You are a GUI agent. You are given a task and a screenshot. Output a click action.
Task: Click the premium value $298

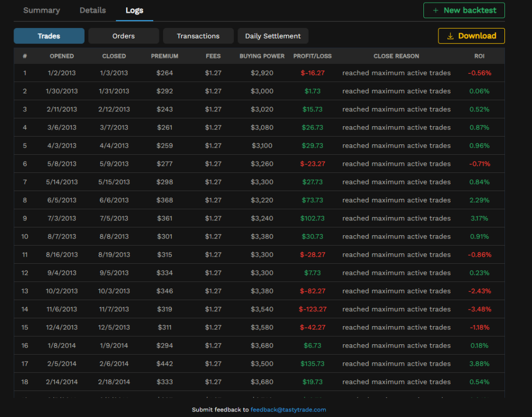pos(165,182)
